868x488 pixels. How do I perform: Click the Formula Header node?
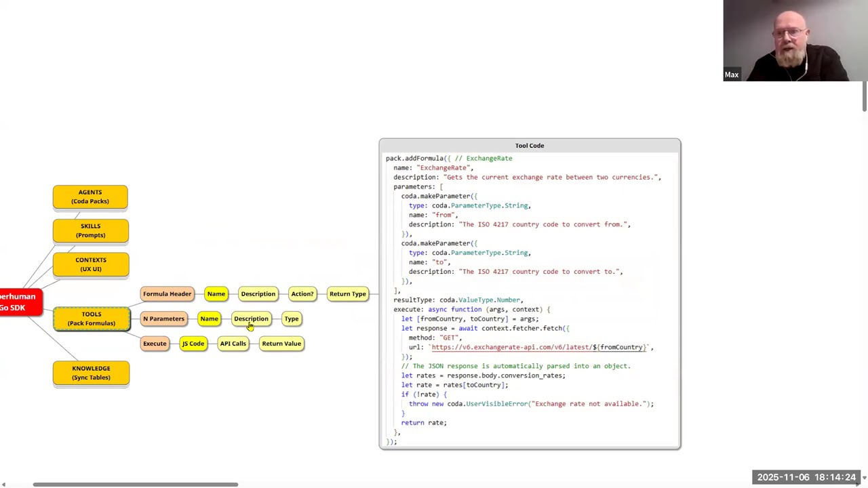click(167, 294)
